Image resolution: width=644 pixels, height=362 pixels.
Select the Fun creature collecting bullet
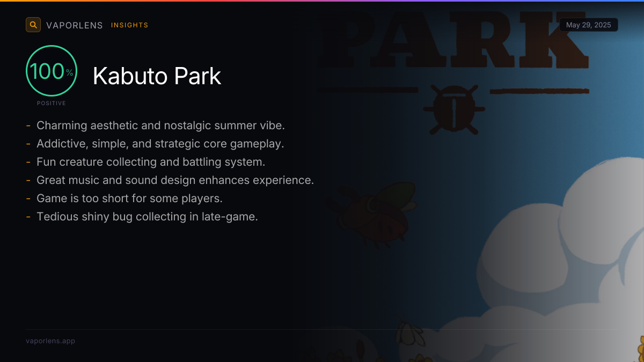click(x=151, y=162)
